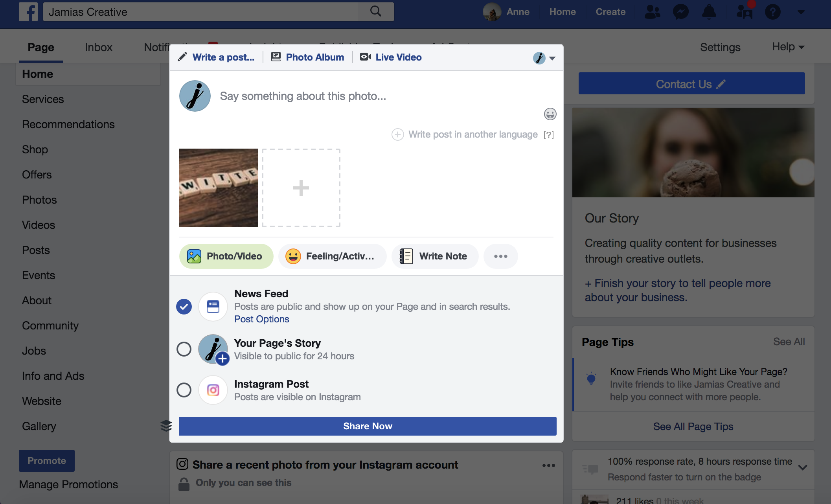Click the search magnifier icon
This screenshot has width=831, height=504.
pyautogui.click(x=376, y=11)
